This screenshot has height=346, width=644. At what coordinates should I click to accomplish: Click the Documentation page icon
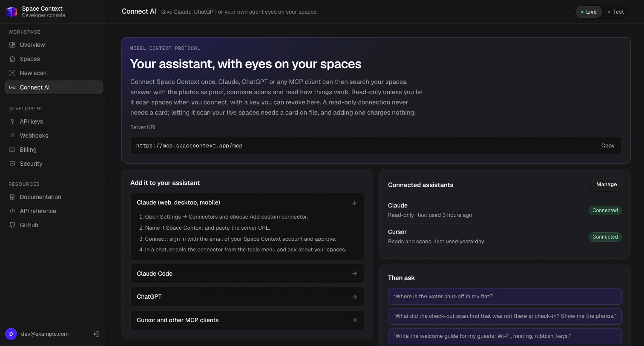tap(12, 197)
